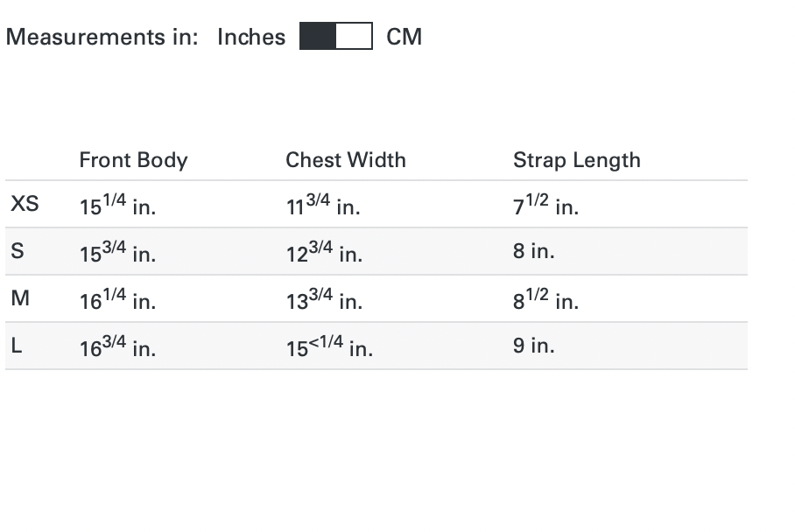795x532 pixels.
Task: Click the dark half of unit switch
Action: (318, 37)
